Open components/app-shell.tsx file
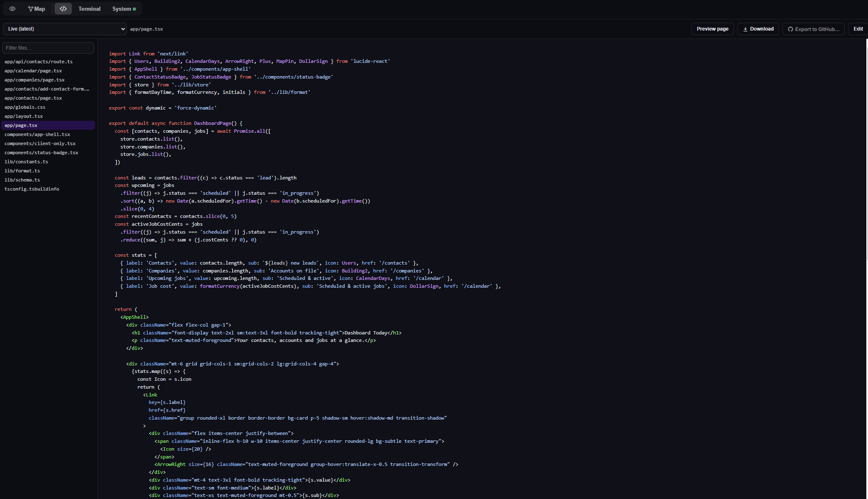This screenshot has height=499, width=868. (48, 134)
